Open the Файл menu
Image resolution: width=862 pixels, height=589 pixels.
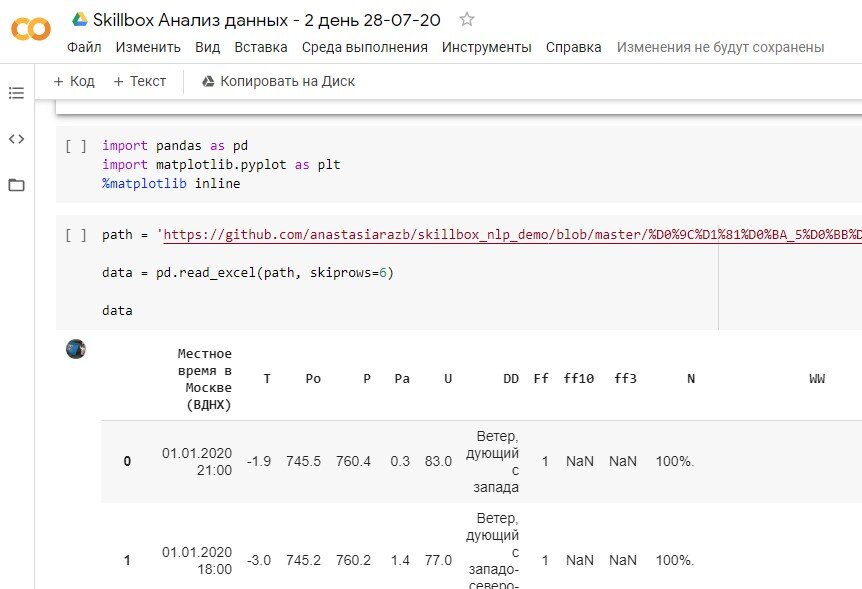(84, 47)
